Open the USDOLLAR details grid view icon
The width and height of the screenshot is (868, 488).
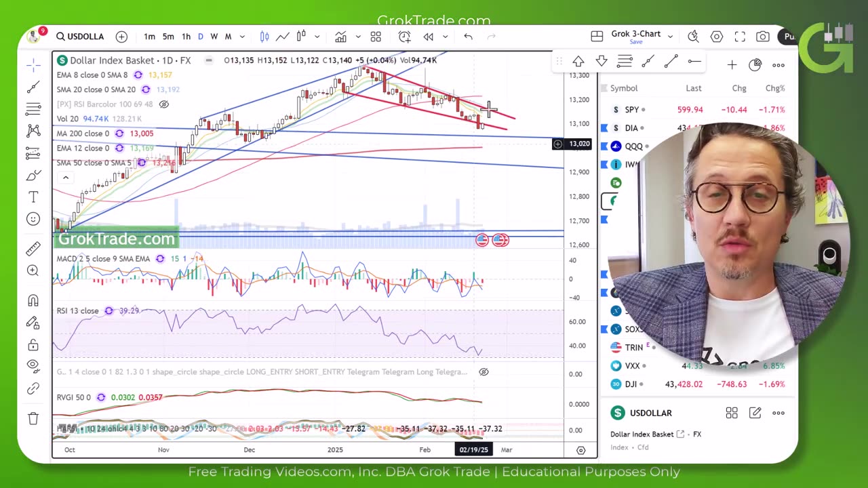732,413
